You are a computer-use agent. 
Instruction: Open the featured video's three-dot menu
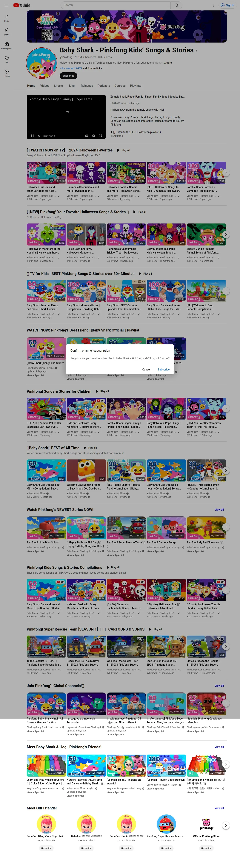tap(99, 99)
